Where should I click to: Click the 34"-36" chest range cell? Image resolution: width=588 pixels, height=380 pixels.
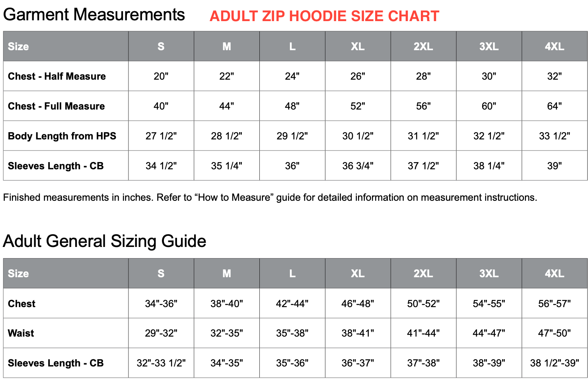[x=161, y=304]
